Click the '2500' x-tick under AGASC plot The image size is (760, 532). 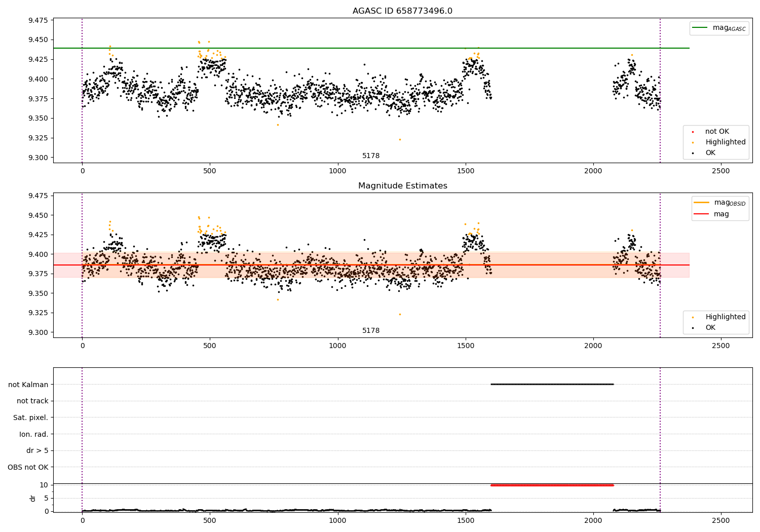721,171
